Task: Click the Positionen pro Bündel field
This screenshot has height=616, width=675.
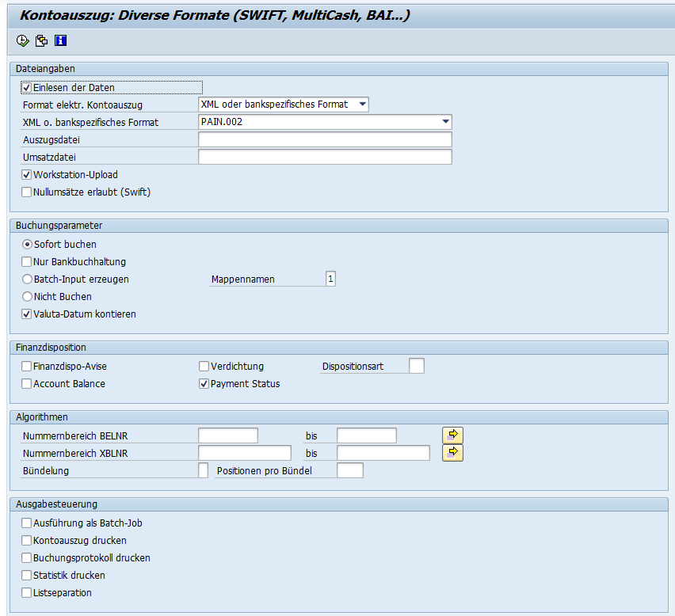Action: 349,471
